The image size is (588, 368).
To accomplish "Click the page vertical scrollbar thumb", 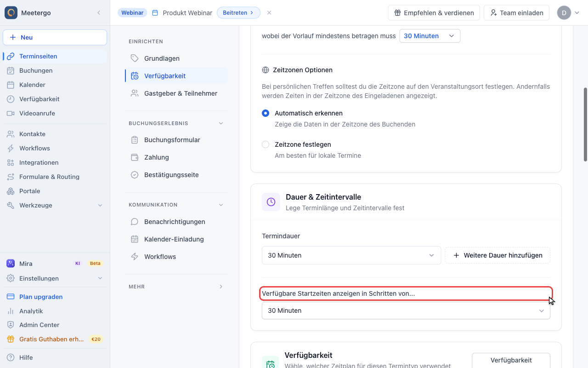I will point(585,124).
